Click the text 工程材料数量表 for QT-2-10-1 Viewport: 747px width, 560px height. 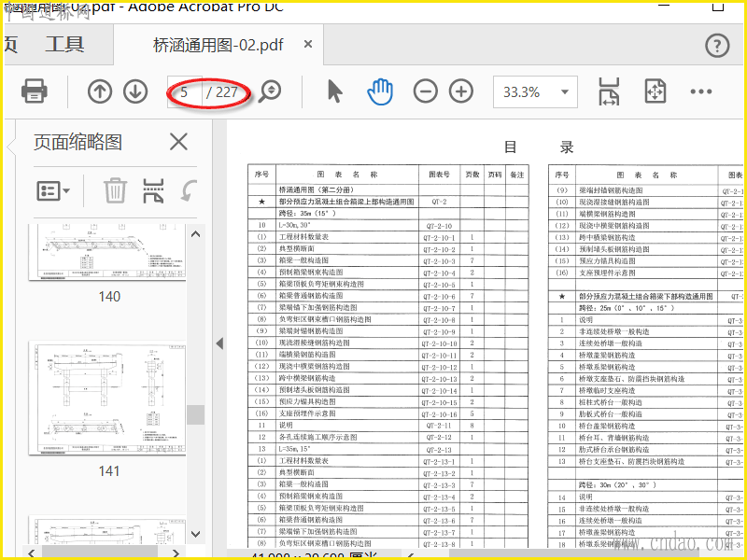pyautogui.click(x=303, y=237)
